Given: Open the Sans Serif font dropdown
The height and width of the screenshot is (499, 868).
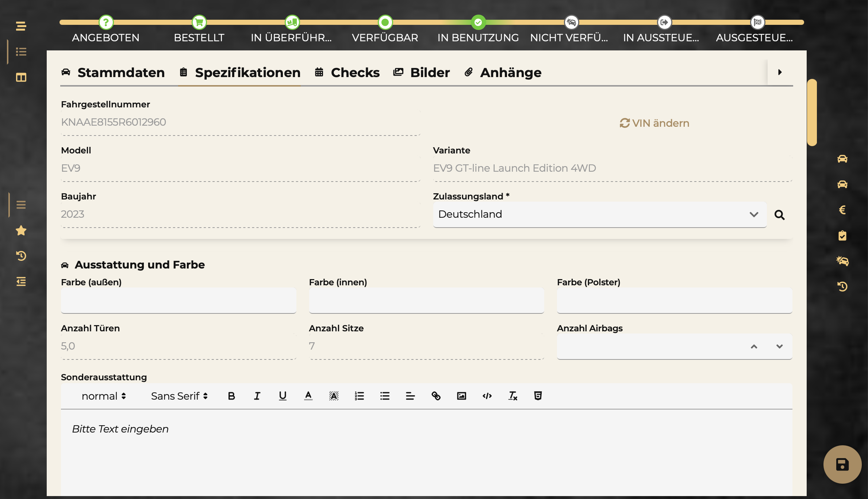Looking at the screenshot, I should click(179, 396).
